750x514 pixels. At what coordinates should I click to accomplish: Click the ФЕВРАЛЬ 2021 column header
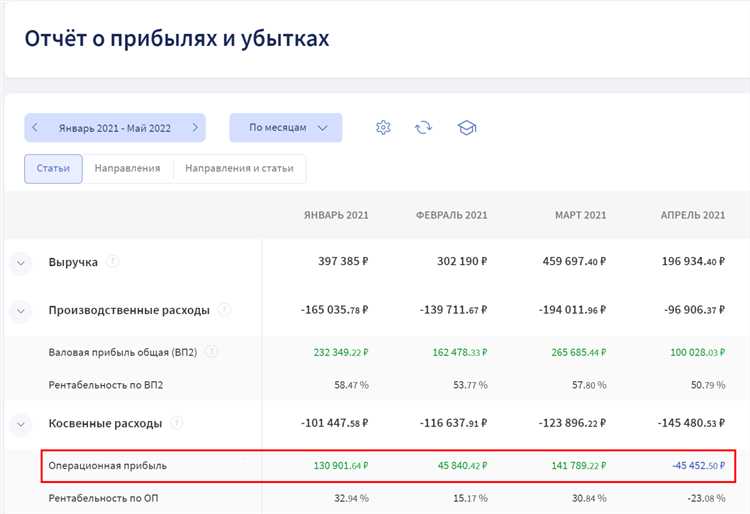pyautogui.click(x=452, y=215)
